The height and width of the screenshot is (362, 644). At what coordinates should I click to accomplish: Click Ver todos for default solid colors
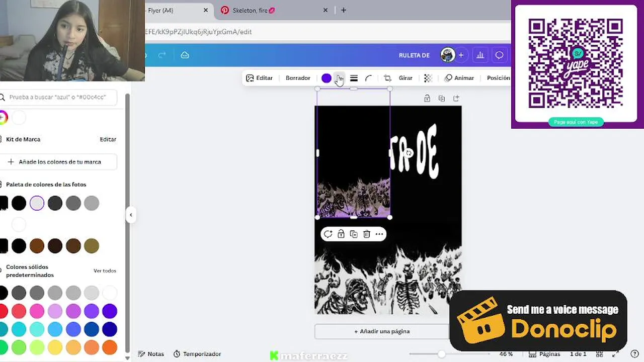[x=105, y=270]
